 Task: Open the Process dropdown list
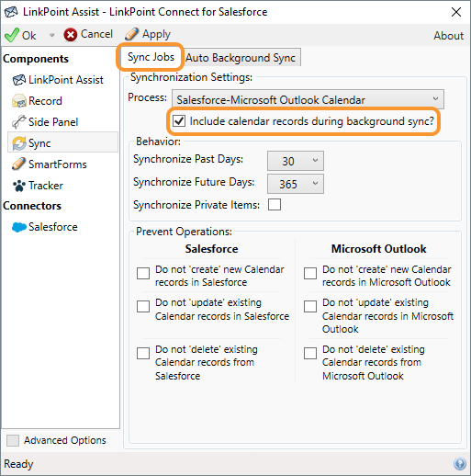point(308,99)
